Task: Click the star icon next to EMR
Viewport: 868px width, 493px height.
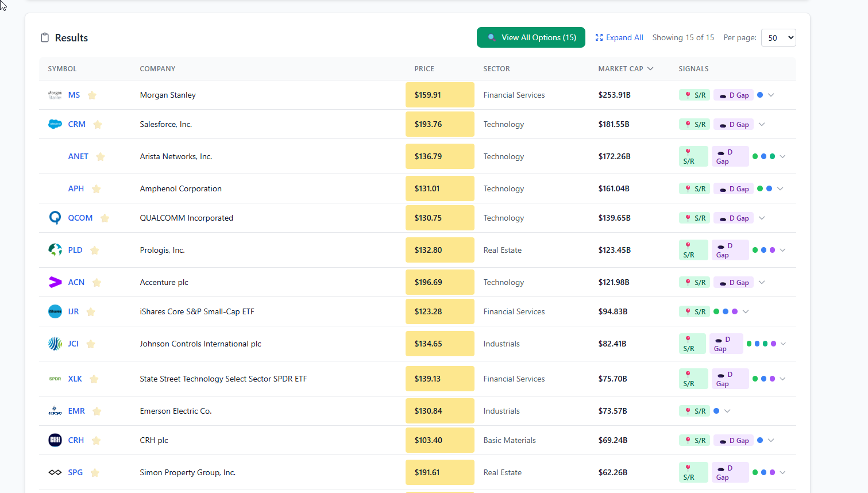Action: pyautogui.click(x=97, y=411)
